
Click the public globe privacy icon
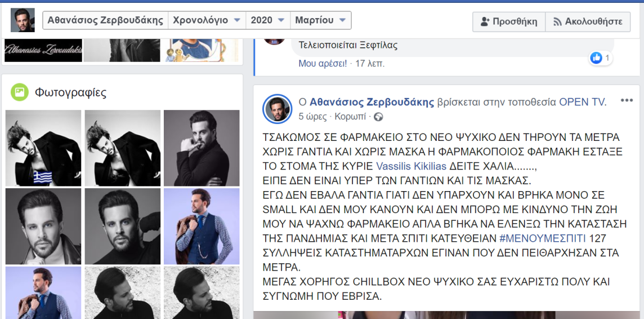pyautogui.click(x=378, y=117)
